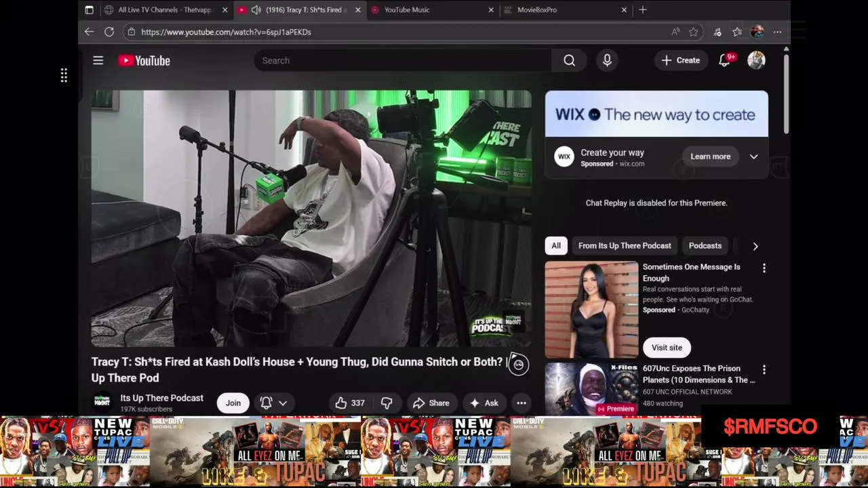Image resolution: width=868 pixels, height=488 pixels.
Task: Join the Its Up There Podcast channel
Action: click(x=233, y=403)
